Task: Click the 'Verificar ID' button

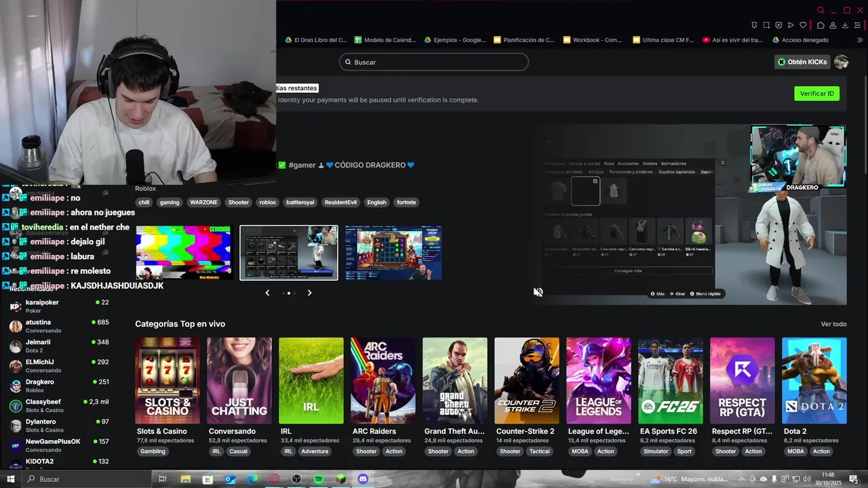Action: [x=816, y=94]
